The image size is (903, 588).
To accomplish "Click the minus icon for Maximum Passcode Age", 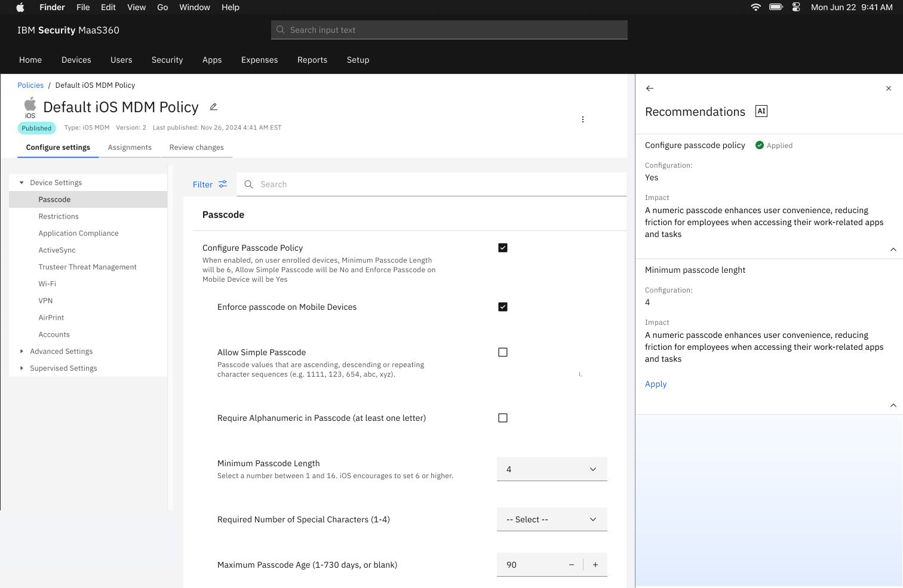I will pos(572,565).
